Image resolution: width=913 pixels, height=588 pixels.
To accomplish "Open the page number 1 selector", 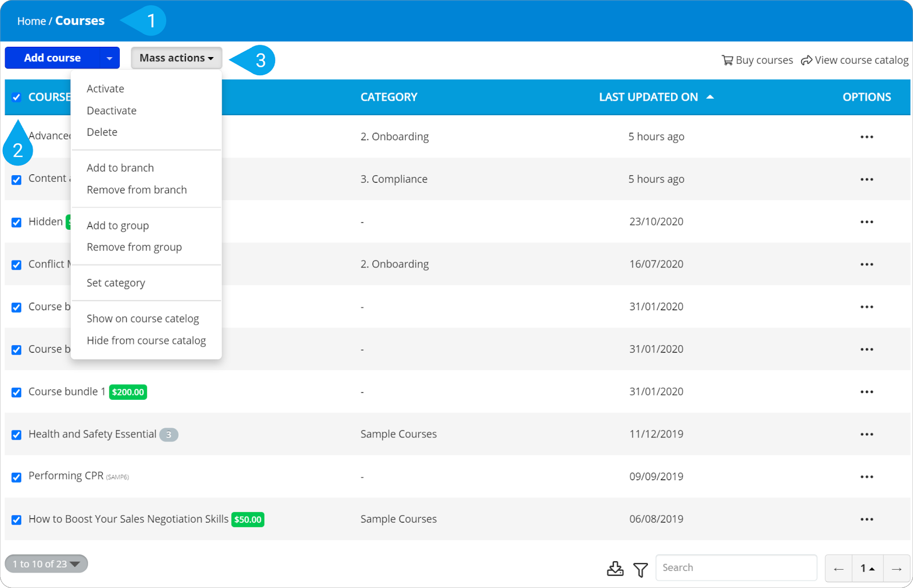I will coord(867,569).
